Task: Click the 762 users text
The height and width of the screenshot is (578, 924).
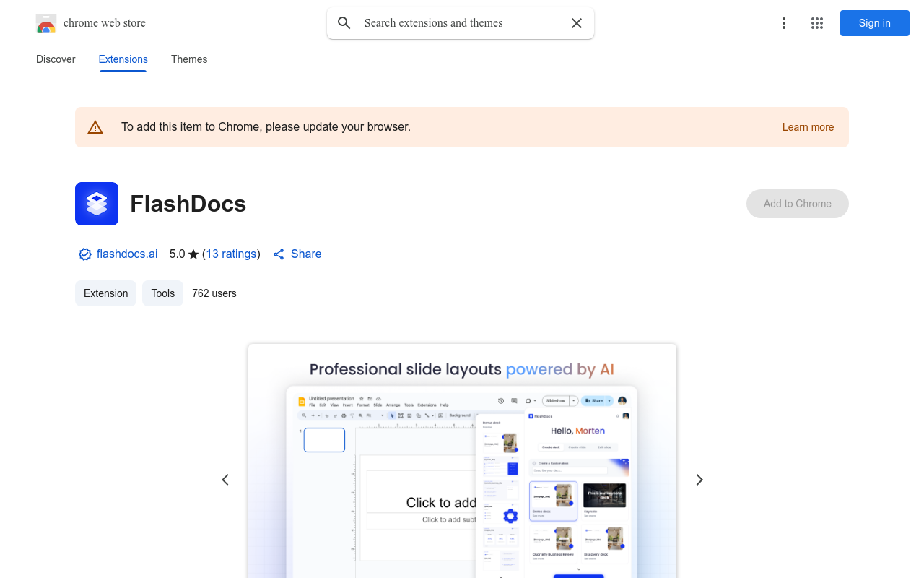Action: (214, 293)
